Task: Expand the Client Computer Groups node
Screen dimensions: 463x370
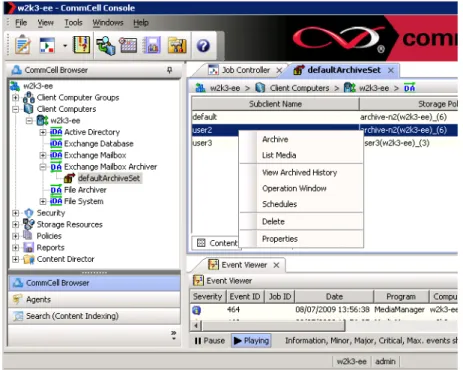Action: tap(15, 98)
